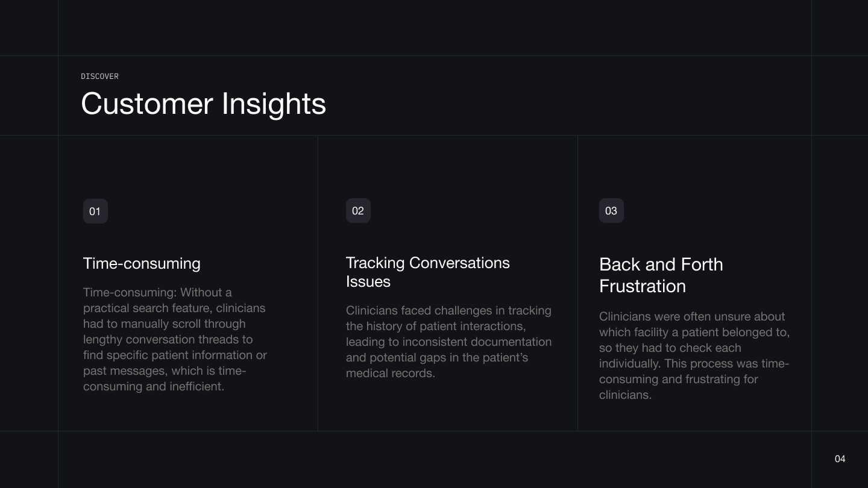The width and height of the screenshot is (868, 488).
Task: Click the text "individually. This process was time-"
Action: [694, 363]
